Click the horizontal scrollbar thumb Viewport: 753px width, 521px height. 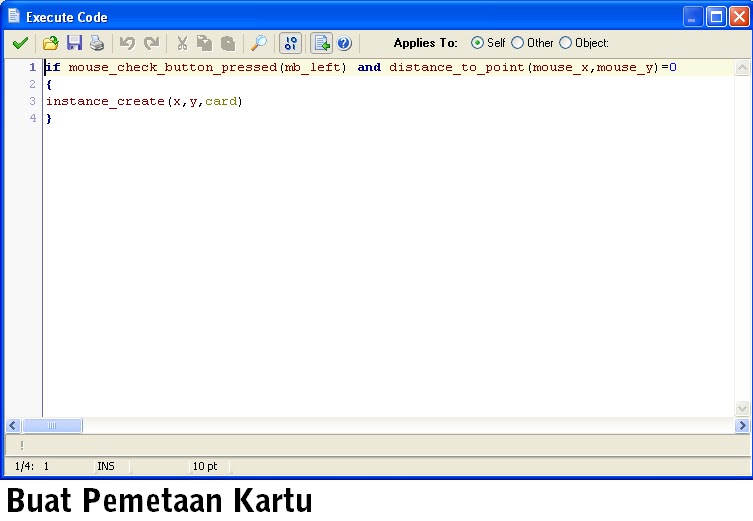pyautogui.click(x=52, y=425)
